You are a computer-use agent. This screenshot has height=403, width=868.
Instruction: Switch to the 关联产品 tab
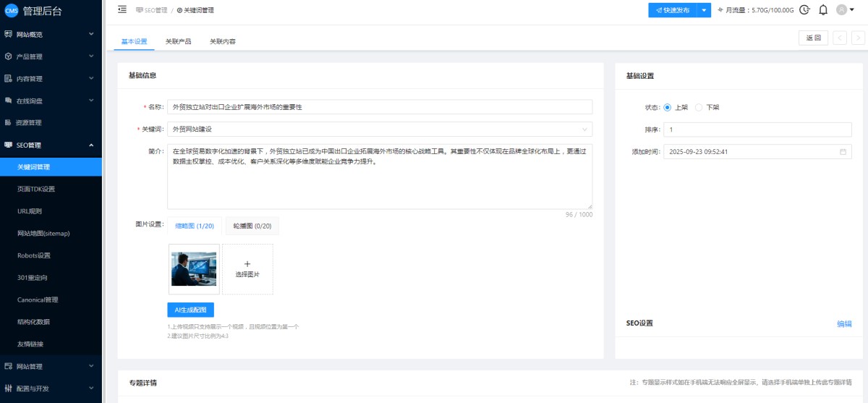coord(178,41)
